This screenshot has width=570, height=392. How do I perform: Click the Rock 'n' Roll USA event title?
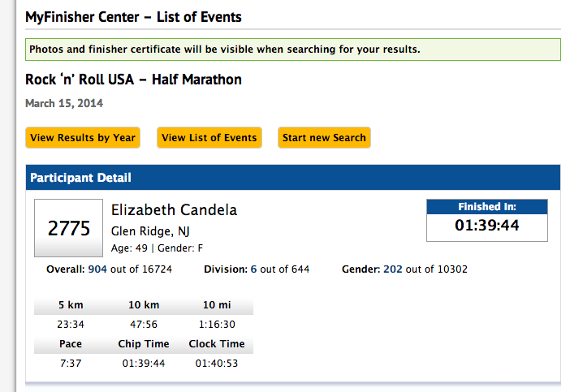tap(133, 80)
